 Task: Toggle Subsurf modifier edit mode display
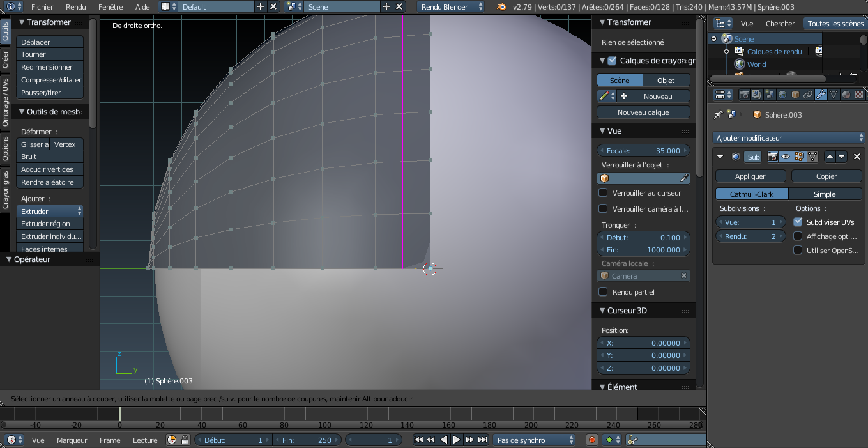pos(799,157)
